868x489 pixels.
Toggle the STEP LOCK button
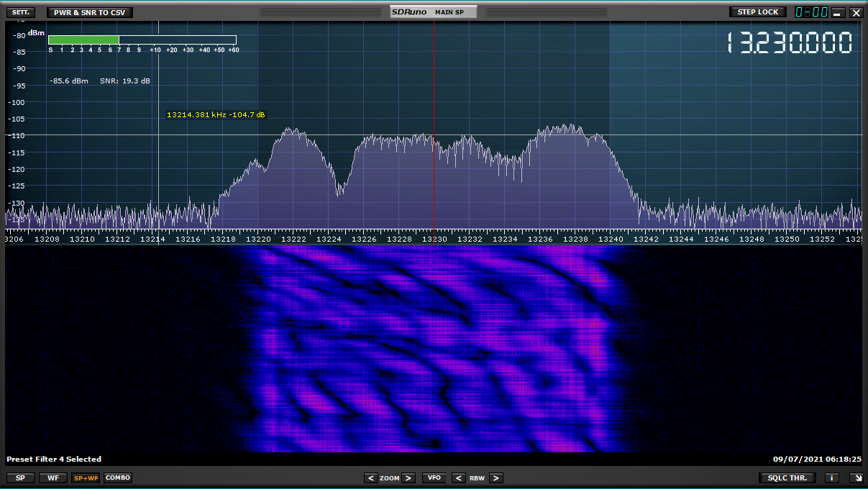tap(758, 12)
